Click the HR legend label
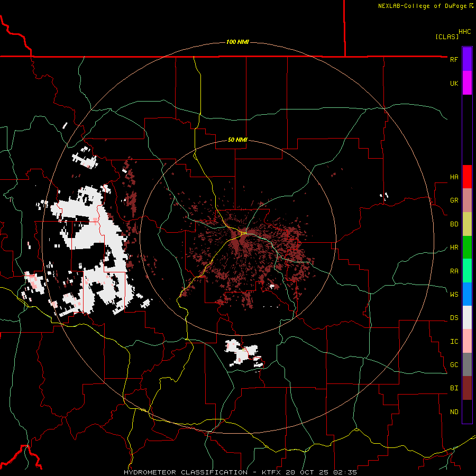Viewport: 476px width, 476px height. 454,248
